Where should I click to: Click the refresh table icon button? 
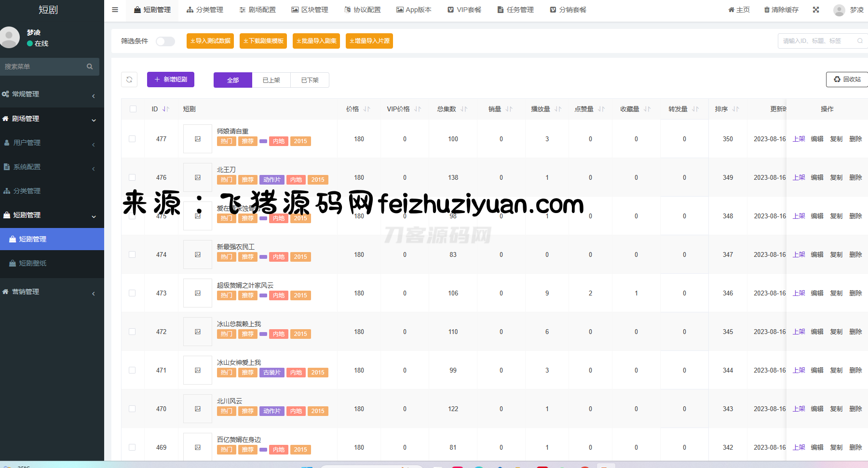coord(129,80)
